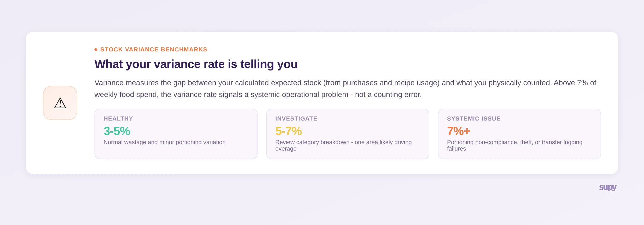This screenshot has height=225, width=644.
Task: Click the orange 7%+ value
Action: pos(459,131)
